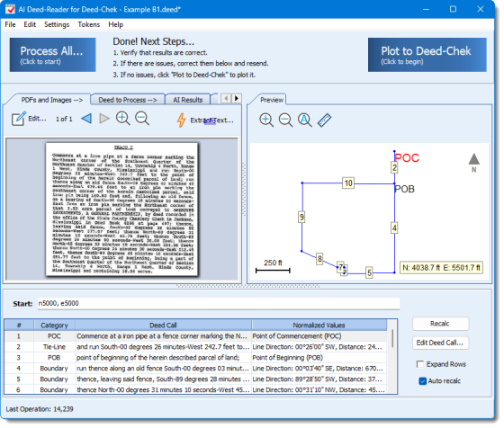Viewport: 504px width, 428px height.
Task: Click the Plot to Deed-Chek button
Action: pos(427,55)
